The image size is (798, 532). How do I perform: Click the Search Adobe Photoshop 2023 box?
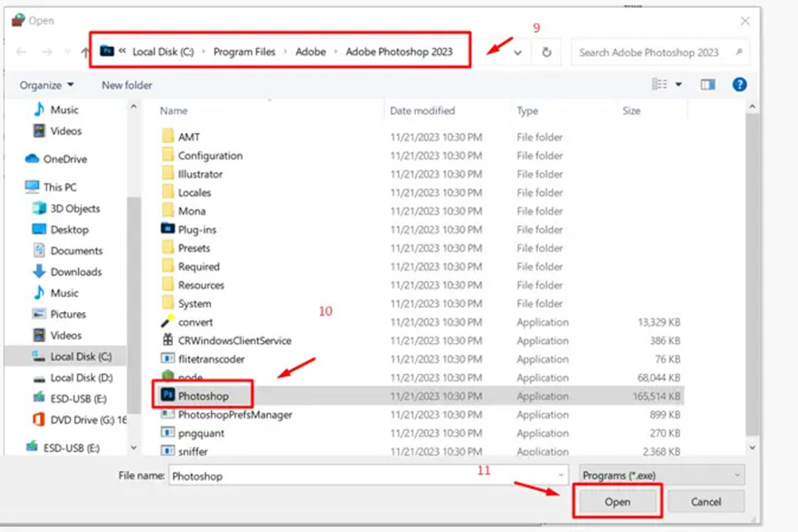pyautogui.click(x=660, y=52)
